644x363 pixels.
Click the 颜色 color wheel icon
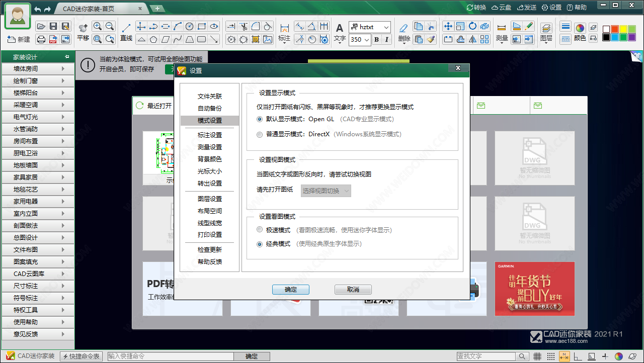(x=580, y=28)
